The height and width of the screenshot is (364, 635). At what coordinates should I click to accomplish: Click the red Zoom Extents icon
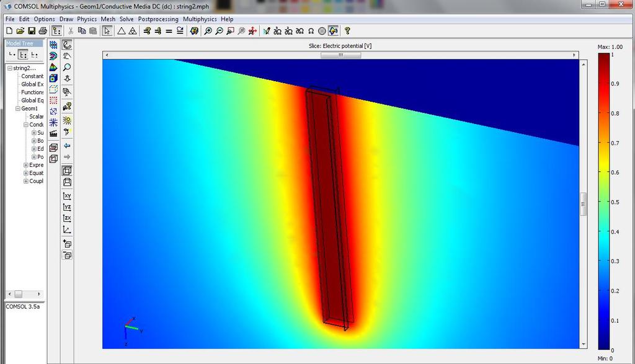coord(253,31)
